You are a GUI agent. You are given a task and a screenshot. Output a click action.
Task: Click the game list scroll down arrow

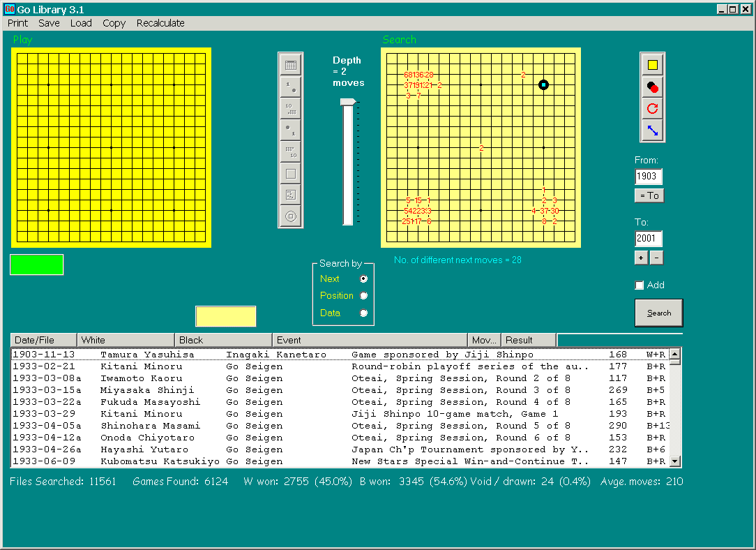(x=675, y=461)
